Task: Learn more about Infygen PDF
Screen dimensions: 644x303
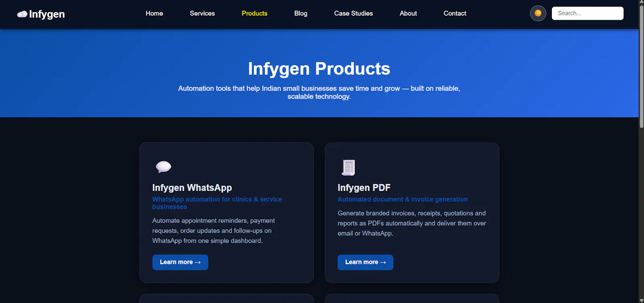Action: point(365,262)
